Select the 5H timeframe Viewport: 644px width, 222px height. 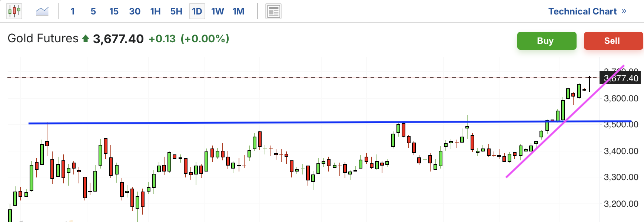(176, 12)
